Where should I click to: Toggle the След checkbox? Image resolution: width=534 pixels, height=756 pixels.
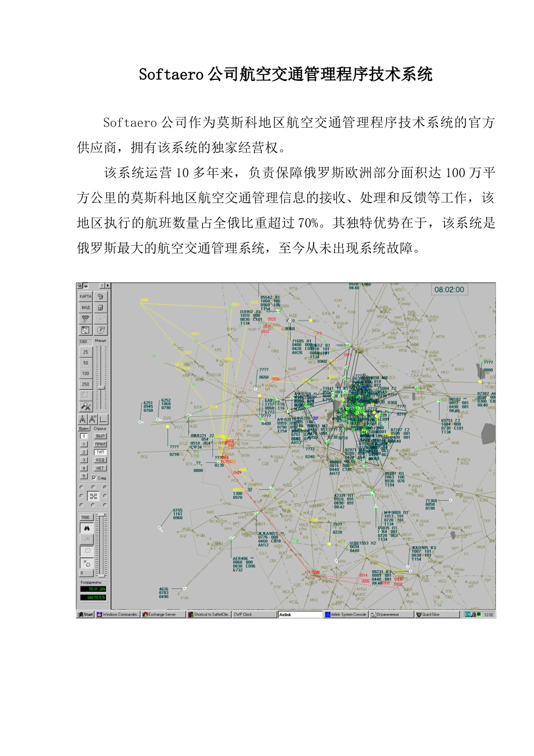(x=94, y=478)
